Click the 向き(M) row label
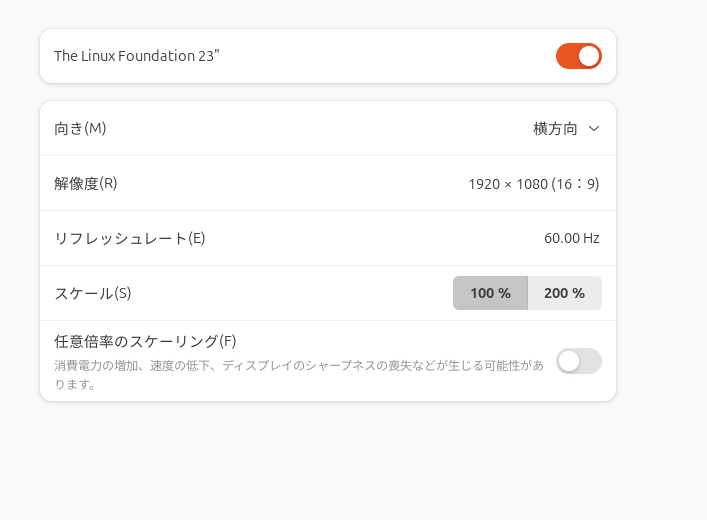Screen dimensions: 707x520 pyautogui.click(x=80, y=129)
